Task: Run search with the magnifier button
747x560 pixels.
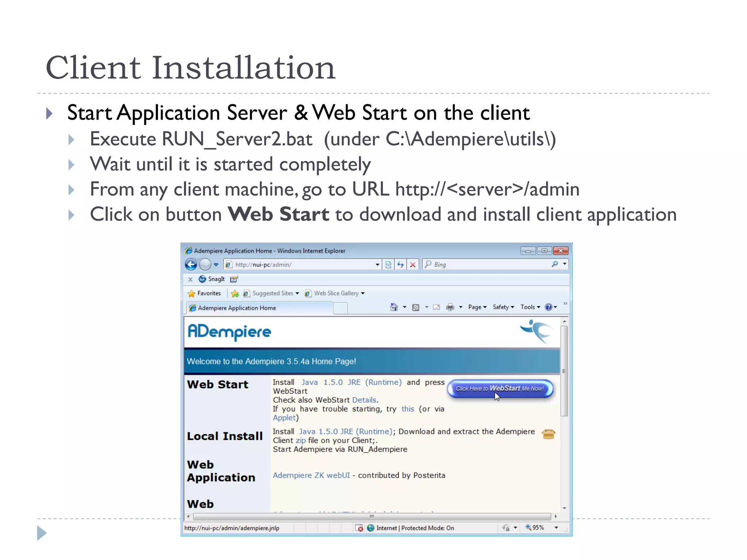Action: coord(555,264)
